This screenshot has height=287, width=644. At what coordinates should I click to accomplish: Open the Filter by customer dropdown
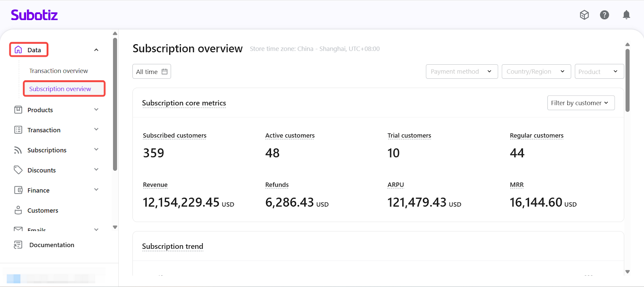[580, 103]
